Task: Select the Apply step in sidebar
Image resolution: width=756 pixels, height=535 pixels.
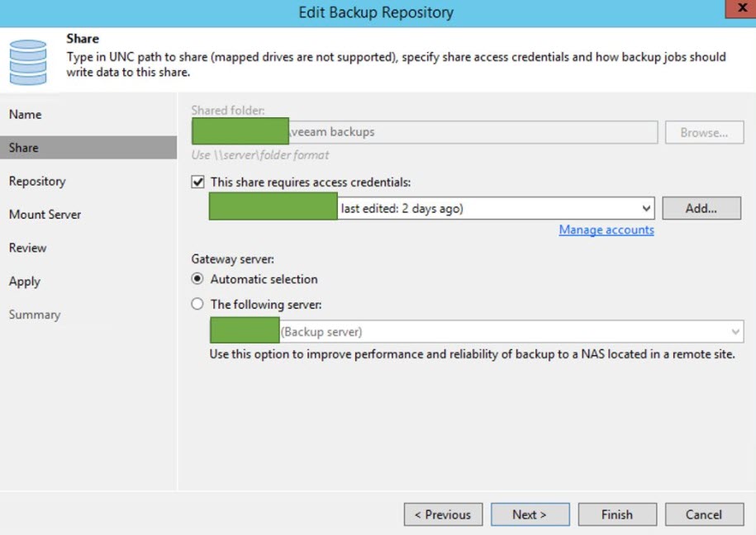Action: point(25,282)
